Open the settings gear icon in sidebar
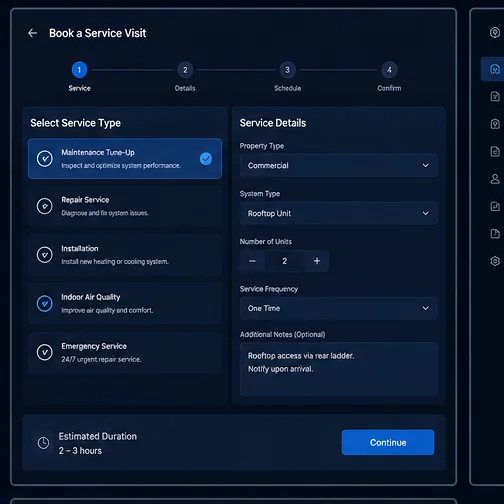 pyautogui.click(x=495, y=261)
